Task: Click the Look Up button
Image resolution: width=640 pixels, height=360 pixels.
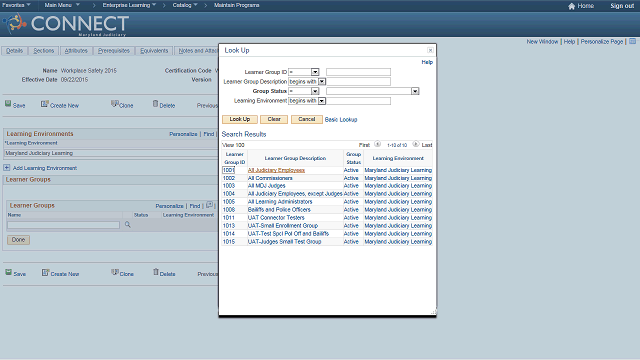Action: pos(240,119)
